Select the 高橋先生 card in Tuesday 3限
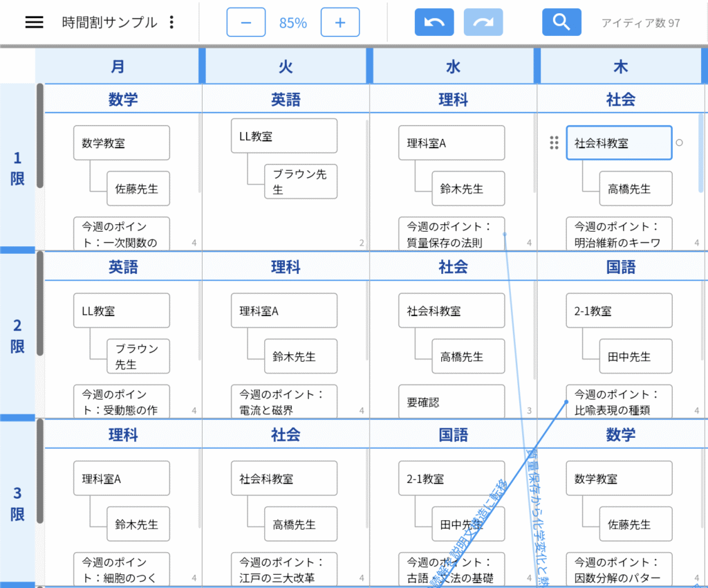The image size is (708, 588). click(301, 524)
